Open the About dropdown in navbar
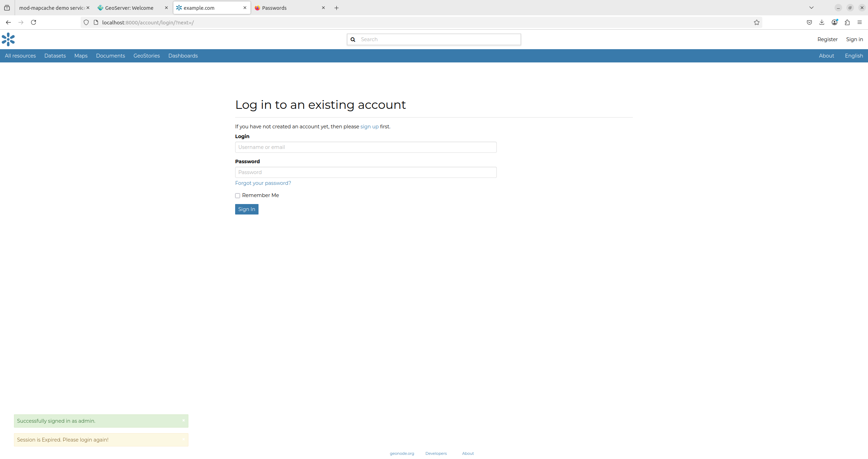The image size is (868, 459). [x=826, y=56]
